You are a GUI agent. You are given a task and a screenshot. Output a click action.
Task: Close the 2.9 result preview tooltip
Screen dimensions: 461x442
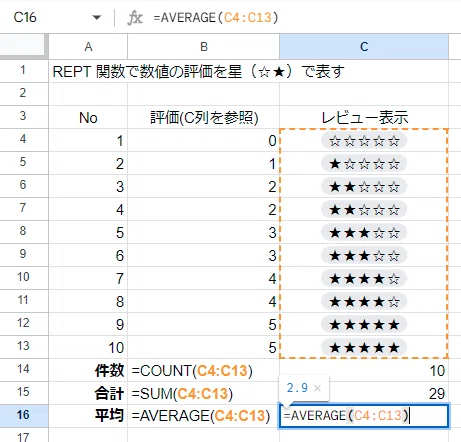(317, 388)
